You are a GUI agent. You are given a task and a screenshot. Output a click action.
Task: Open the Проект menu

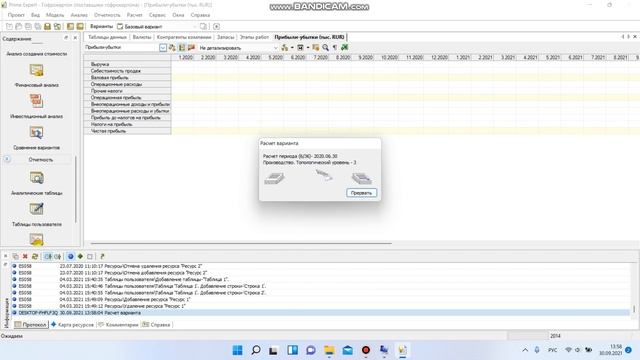16,15
